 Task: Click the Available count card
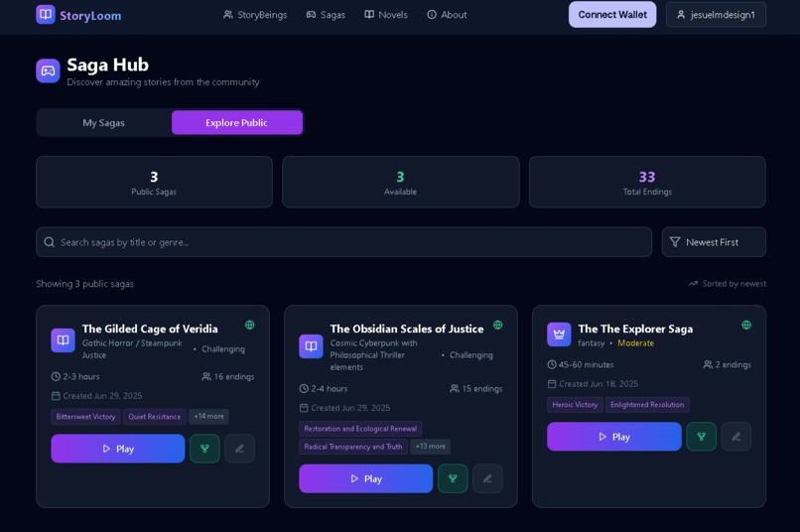click(401, 182)
